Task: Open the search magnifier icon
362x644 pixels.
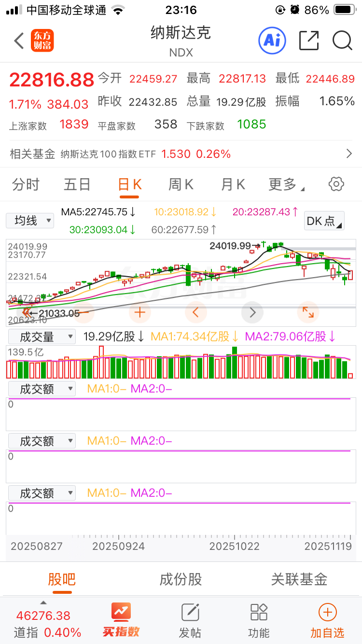Action: [342, 41]
